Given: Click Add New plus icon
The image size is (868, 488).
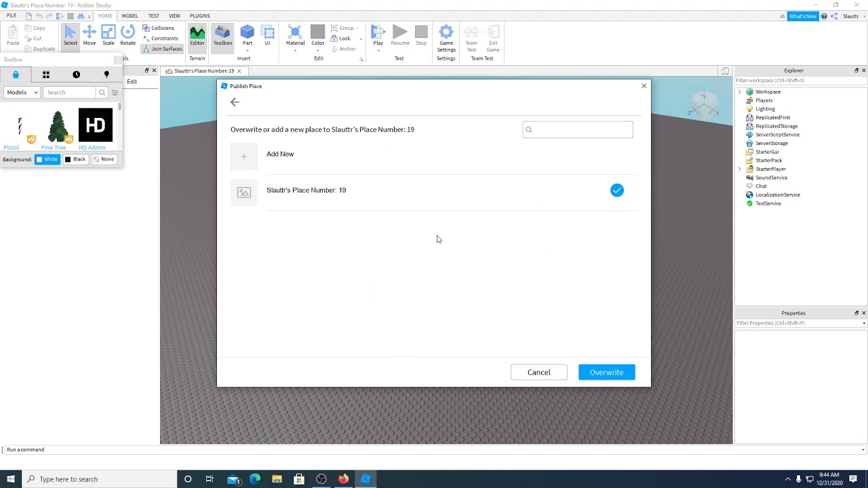Looking at the screenshot, I should tap(244, 156).
